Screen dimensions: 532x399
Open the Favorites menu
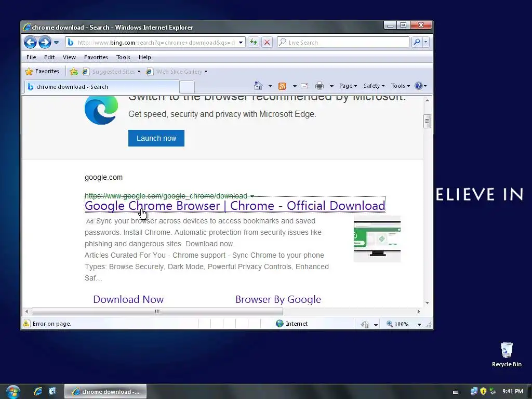96,57
